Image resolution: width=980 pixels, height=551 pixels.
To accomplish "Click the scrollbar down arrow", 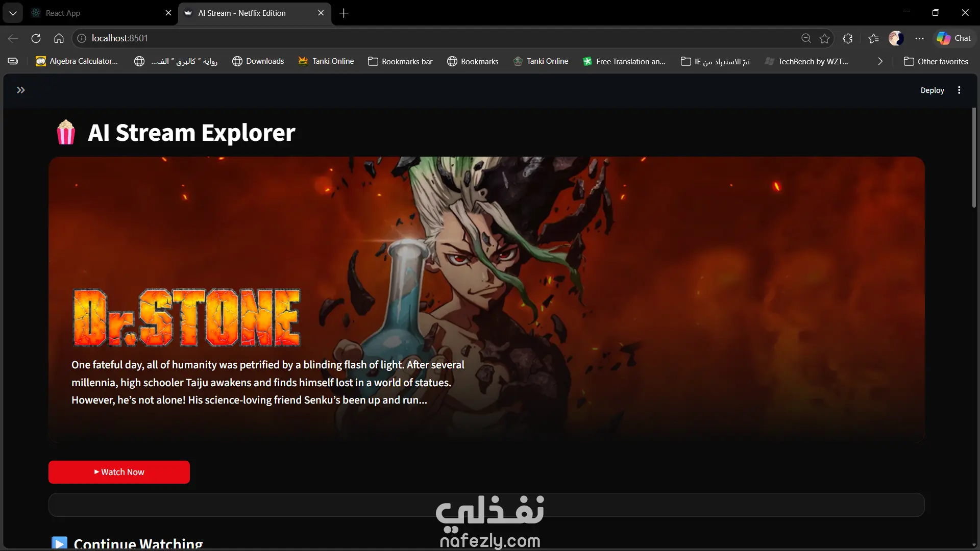I will [x=974, y=545].
